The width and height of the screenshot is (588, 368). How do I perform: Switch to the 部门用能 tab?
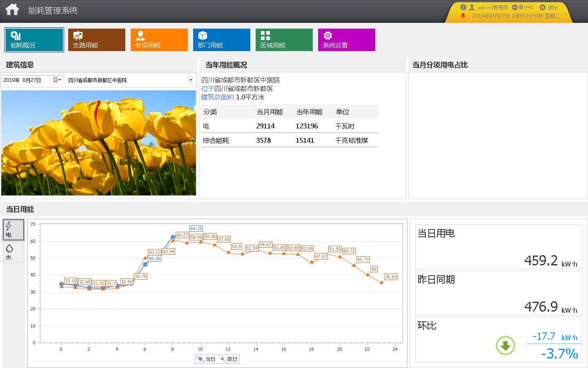pyautogui.click(x=221, y=40)
